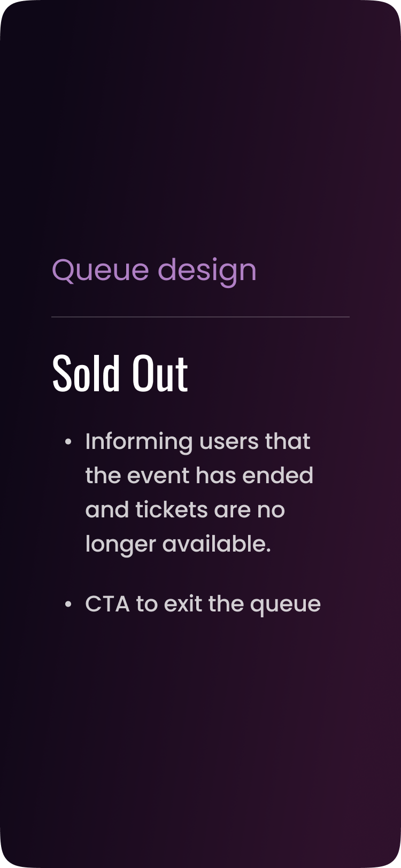
Task: Click the line "longer available."
Action: 178,544
